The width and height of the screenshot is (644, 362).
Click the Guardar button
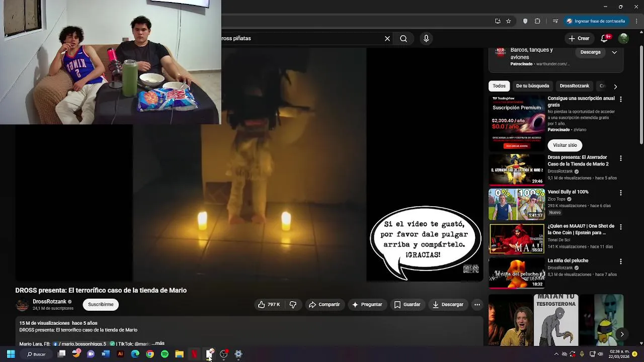tap(407, 305)
